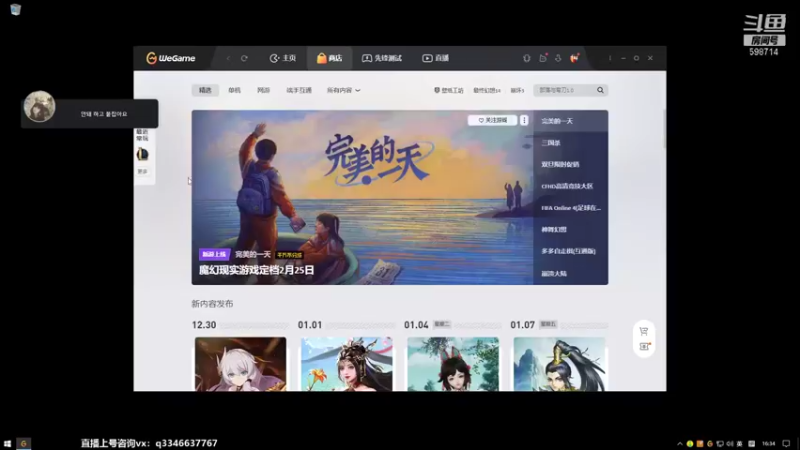Select CFHD高清竞技大区 in banner list
This screenshot has height=450, width=800.
tap(570, 186)
